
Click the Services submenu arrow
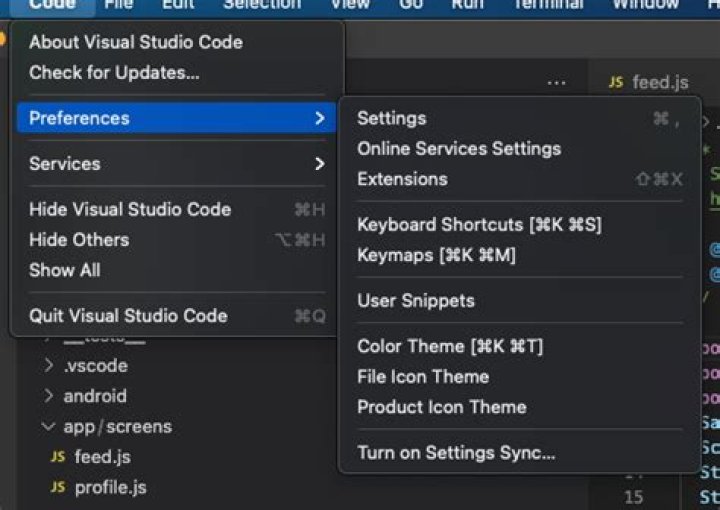click(320, 164)
